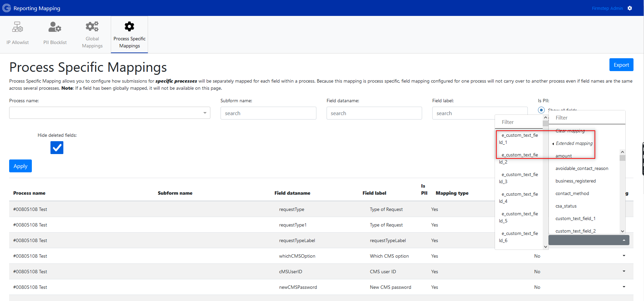644x301 pixels.
Task: Focus the Subform name search field
Action: (x=268, y=113)
